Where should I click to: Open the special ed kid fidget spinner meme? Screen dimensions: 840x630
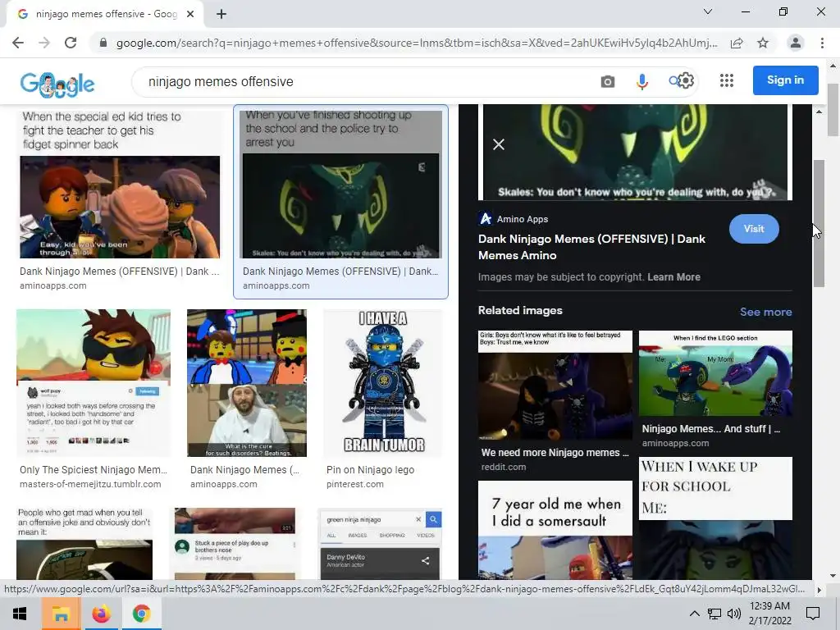(x=120, y=185)
